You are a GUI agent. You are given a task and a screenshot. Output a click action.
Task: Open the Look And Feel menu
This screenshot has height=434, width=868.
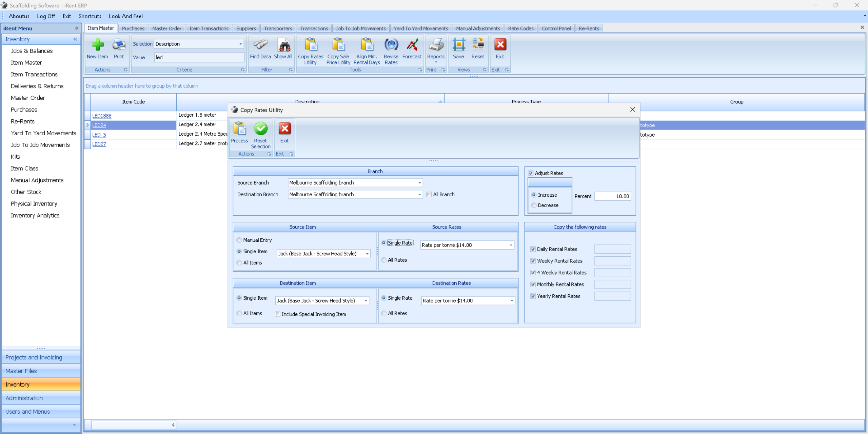click(x=125, y=16)
